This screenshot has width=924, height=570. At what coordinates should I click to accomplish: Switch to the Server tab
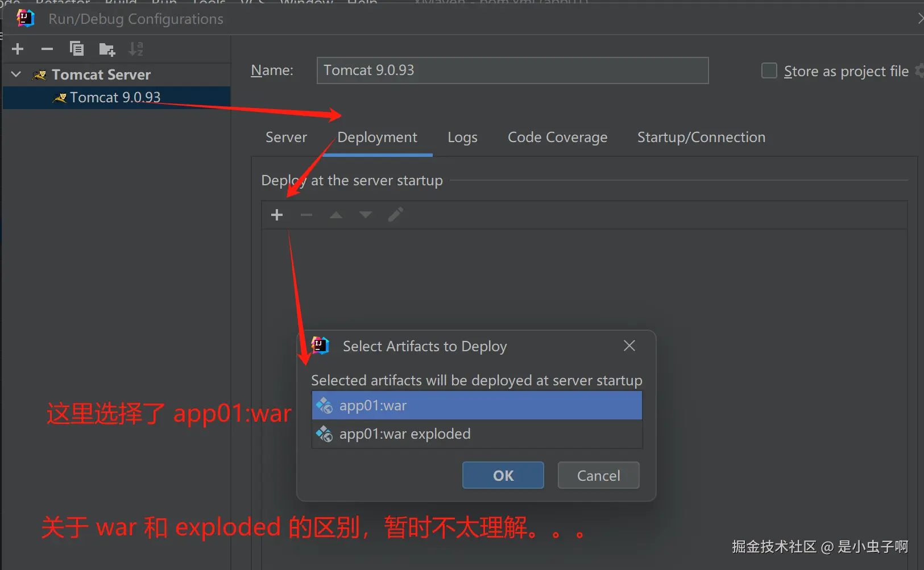[x=286, y=138]
